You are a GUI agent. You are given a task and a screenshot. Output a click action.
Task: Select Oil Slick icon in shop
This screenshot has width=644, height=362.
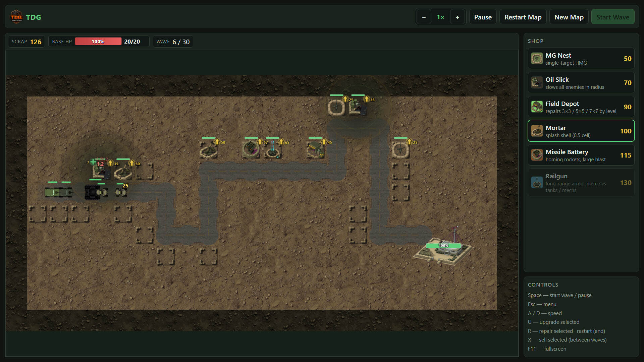(537, 83)
